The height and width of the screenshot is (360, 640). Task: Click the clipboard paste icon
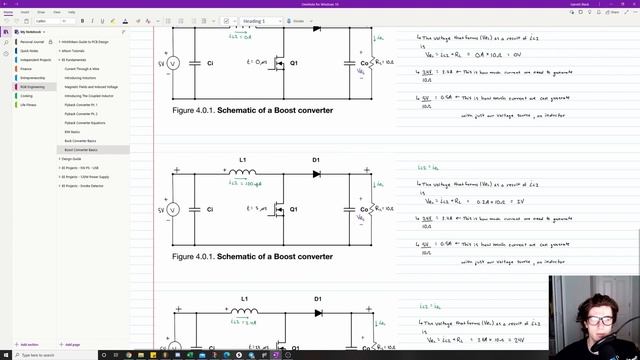pos(27,21)
